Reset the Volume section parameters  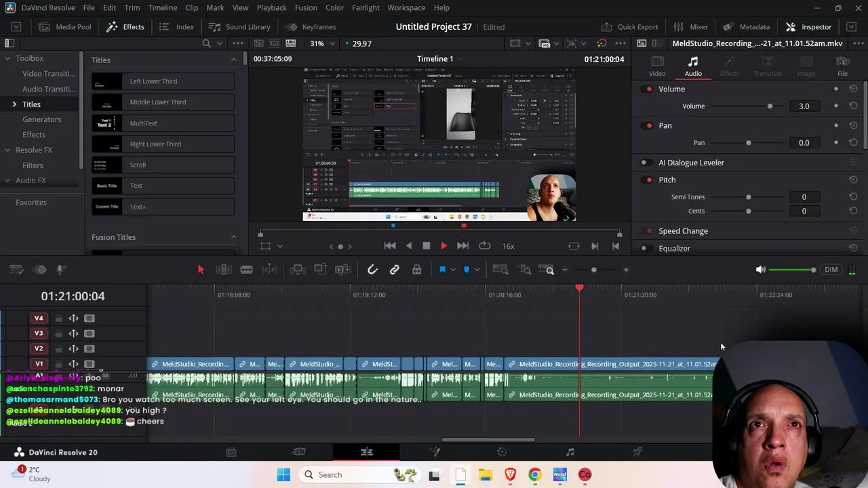pyautogui.click(x=853, y=89)
